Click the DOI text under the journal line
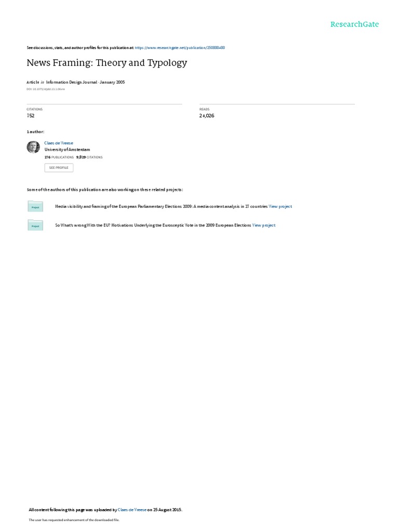This screenshot has height=532, width=399. [x=46, y=89]
